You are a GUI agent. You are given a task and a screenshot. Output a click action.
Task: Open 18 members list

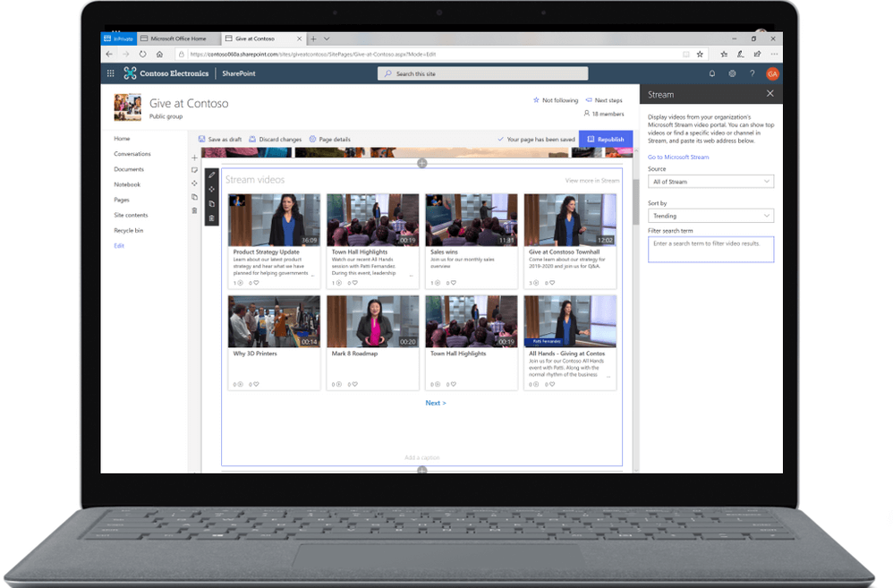[604, 114]
